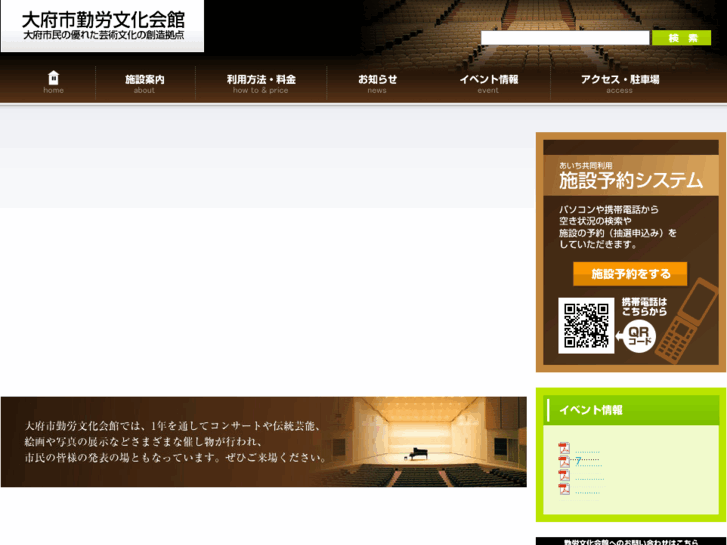This screenshot has height=545, width=727.
Task: Open the topmost PDF icon in event list
Action: tap(564, 448)
